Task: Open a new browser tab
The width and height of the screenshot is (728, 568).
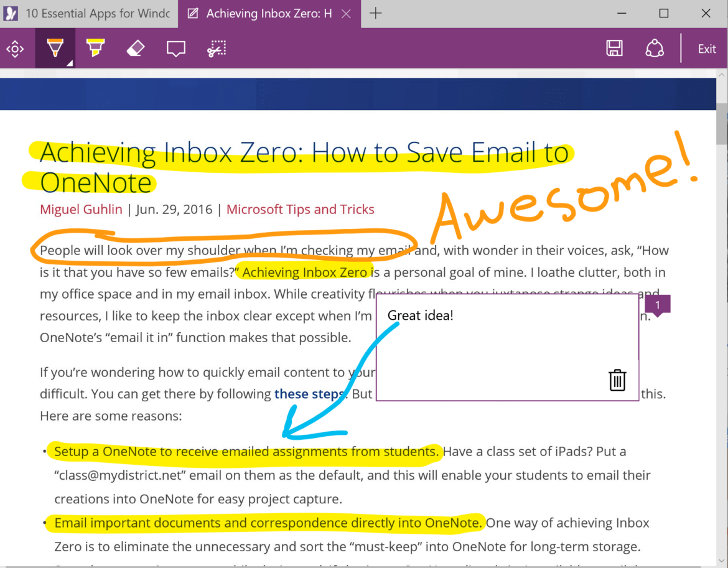Action: pos(376,14)
